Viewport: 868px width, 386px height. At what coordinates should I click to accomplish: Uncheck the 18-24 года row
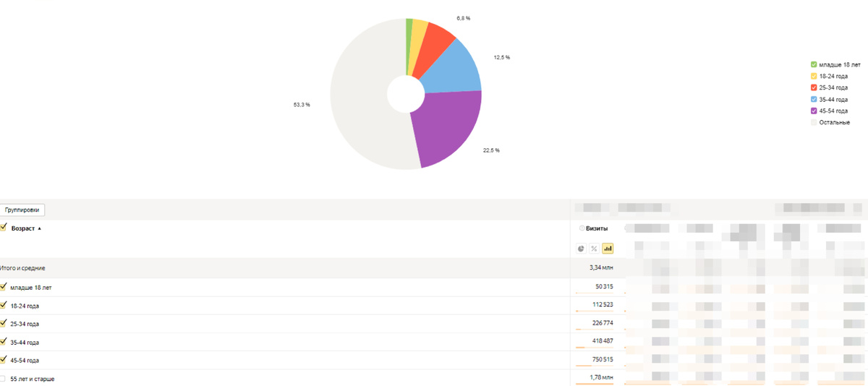click(4, 305)
